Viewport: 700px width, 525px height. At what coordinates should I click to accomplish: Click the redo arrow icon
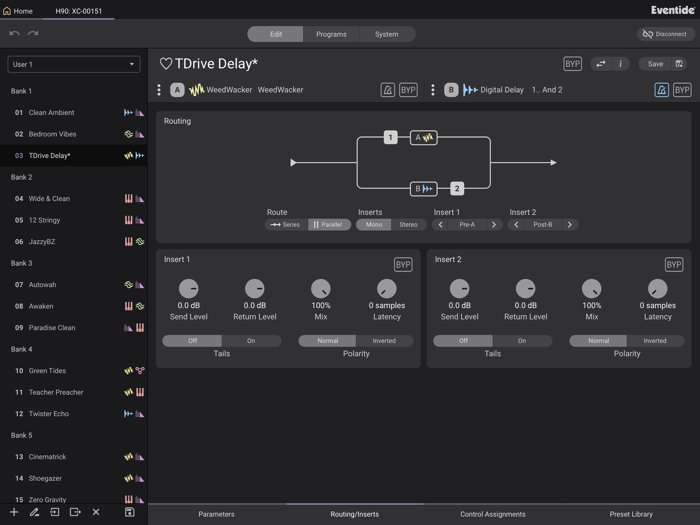[x=33, y=33]
